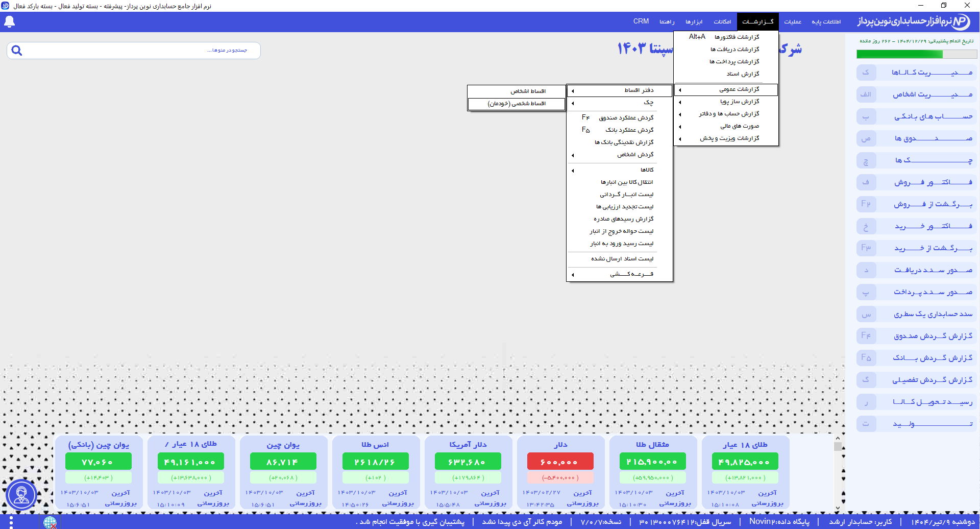This screenshot has width=980, height=529.
Task: Expand the چک submenu arrow
Action: (x=573, y=104)
